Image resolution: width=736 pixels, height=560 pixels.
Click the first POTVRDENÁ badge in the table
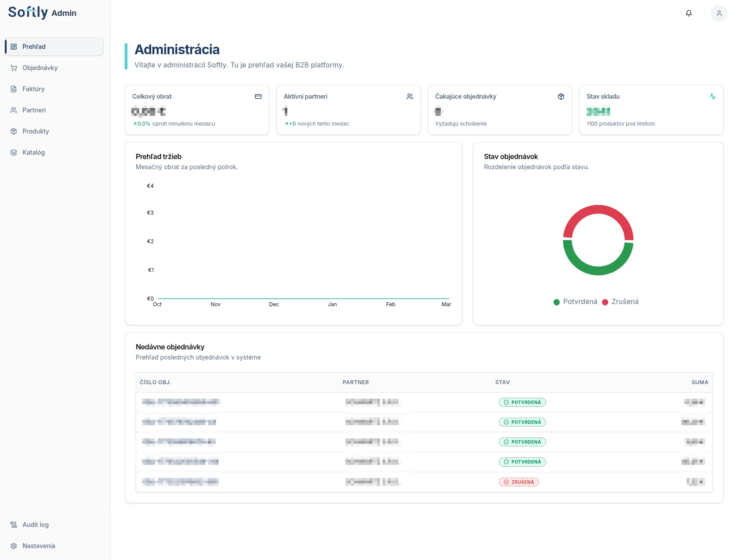522,402
